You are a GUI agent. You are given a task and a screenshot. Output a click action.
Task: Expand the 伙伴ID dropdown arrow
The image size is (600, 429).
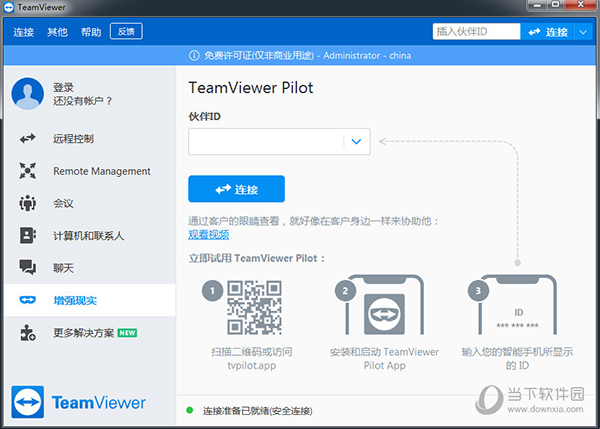pos(356,142)
